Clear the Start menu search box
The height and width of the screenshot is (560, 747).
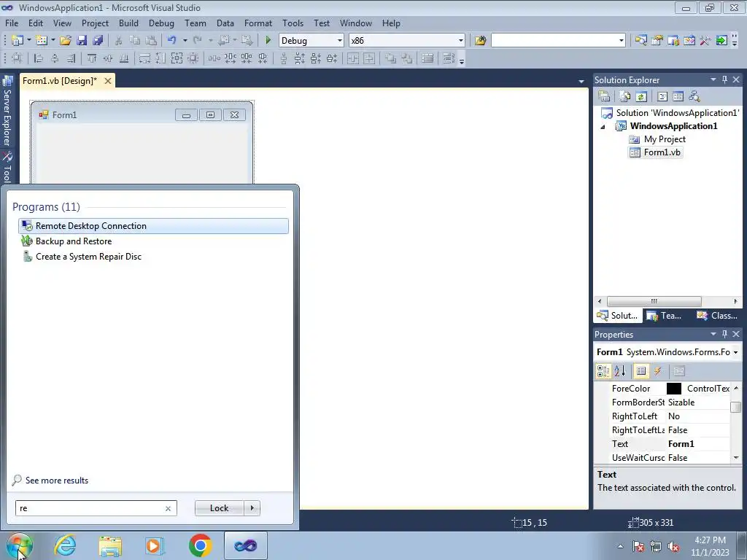coord(168,508)
